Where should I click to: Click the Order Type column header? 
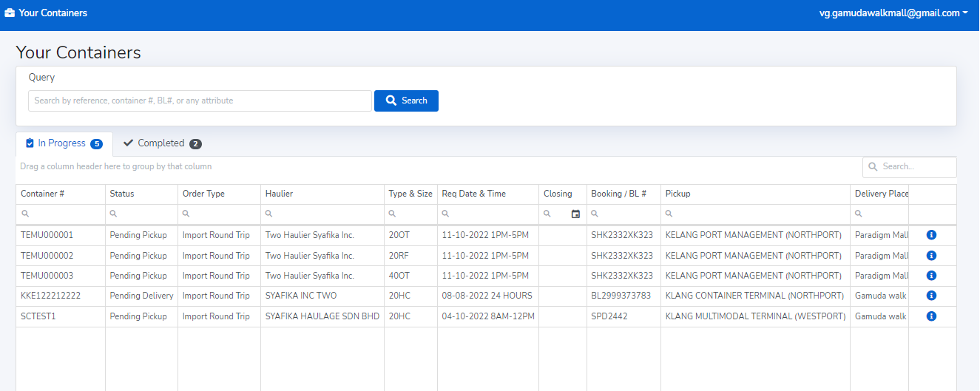[x=203, y=194]
